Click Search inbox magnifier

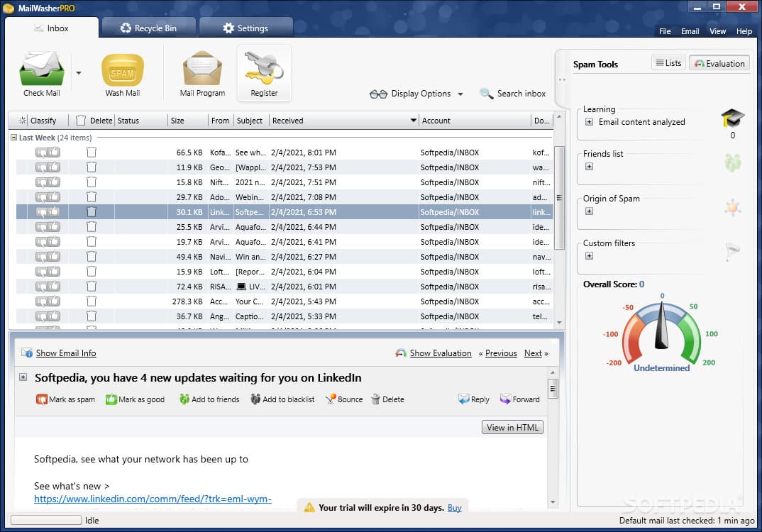(487, 94)
